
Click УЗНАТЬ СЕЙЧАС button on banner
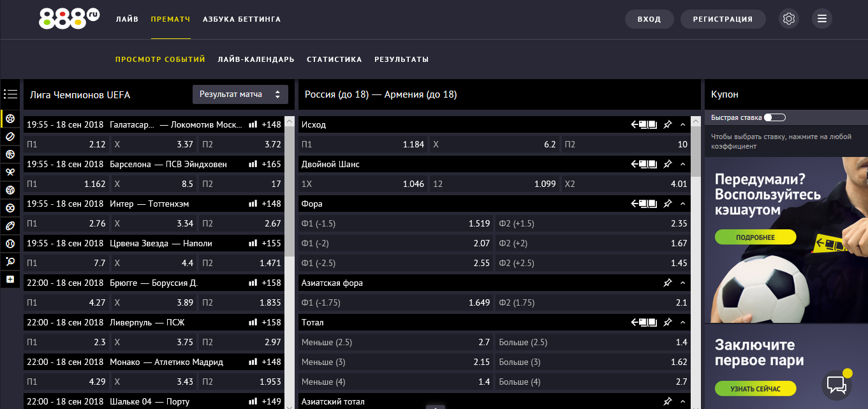coord(755,389)
